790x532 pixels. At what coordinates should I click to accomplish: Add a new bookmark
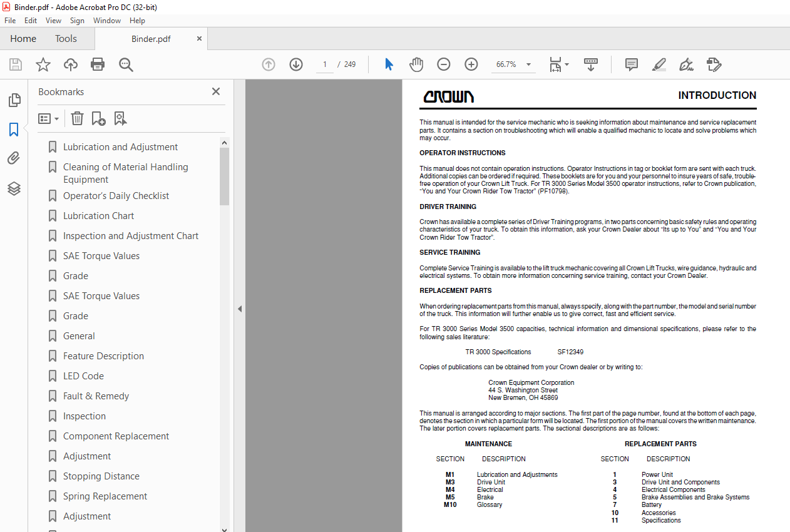coord(99,118)
